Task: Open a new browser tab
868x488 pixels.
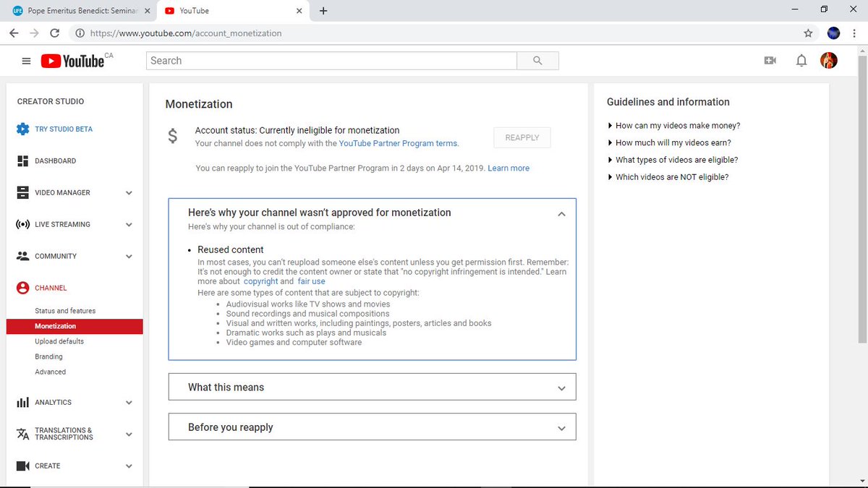Action: pyautogui.click(x=323, y=11)
